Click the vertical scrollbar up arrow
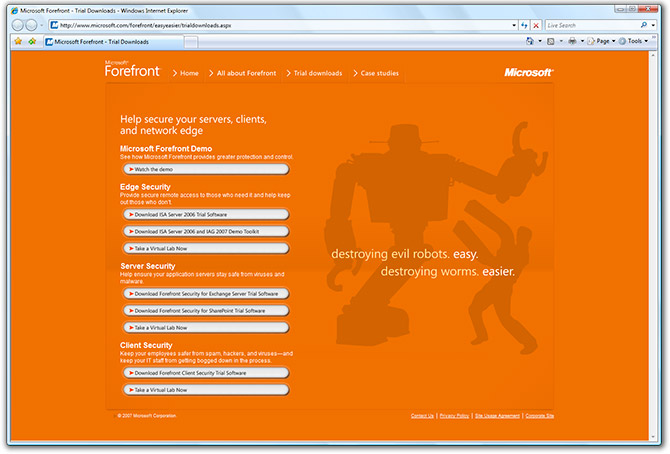The height and width of the screenshot is (454, 670). click(x=653, y=55)
